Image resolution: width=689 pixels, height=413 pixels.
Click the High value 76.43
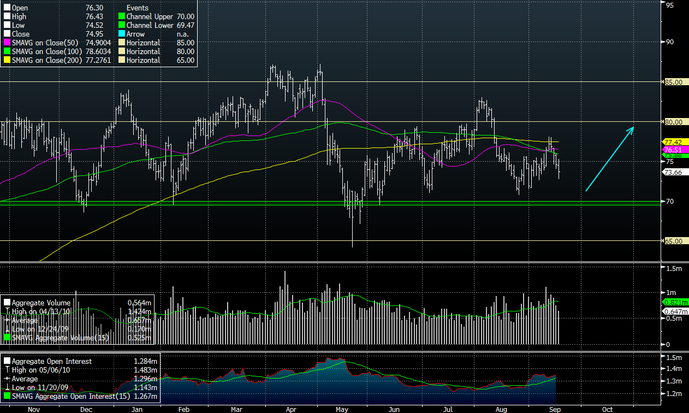tap(94, 17)
